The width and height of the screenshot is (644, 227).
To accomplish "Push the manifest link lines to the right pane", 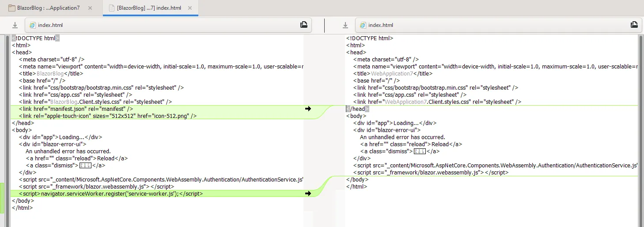I will (x=308, y=109).
